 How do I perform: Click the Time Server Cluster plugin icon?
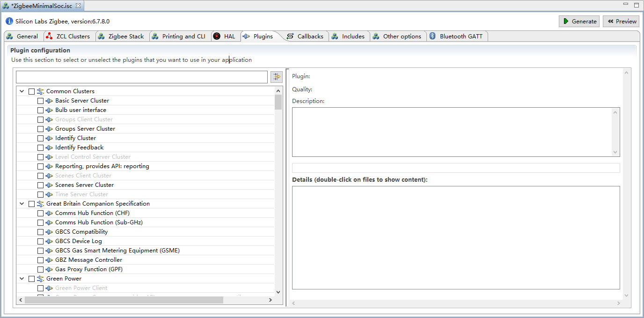[x=49, y=194]
